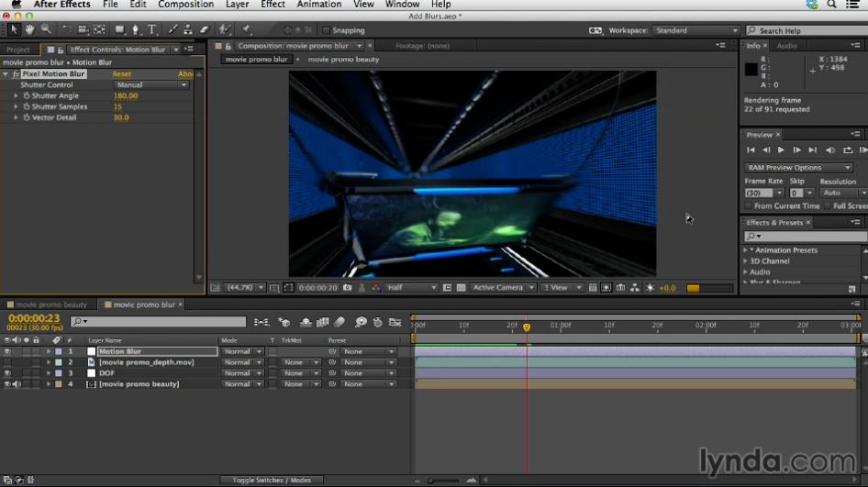Image resolution: width=868 pixels, height=487 pixels.
Task: Enable Frame Blending for all layers
Action: (323, 322)
